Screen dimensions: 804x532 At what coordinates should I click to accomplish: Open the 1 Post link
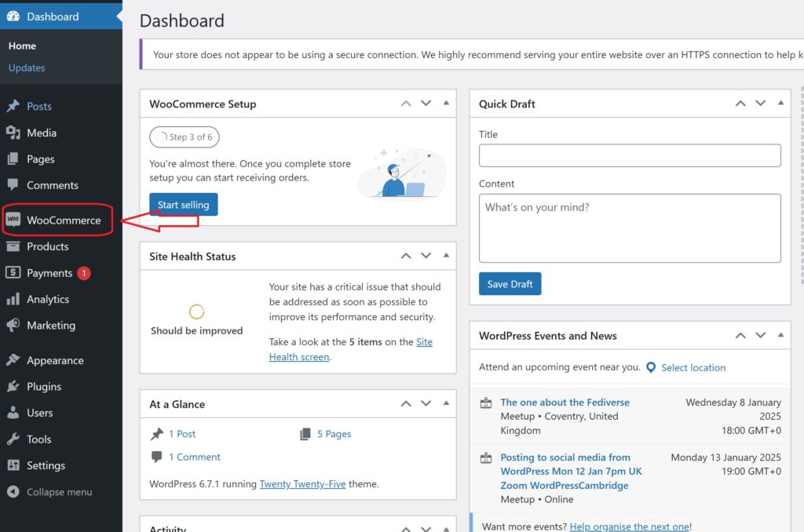click(x=182, y=434)
